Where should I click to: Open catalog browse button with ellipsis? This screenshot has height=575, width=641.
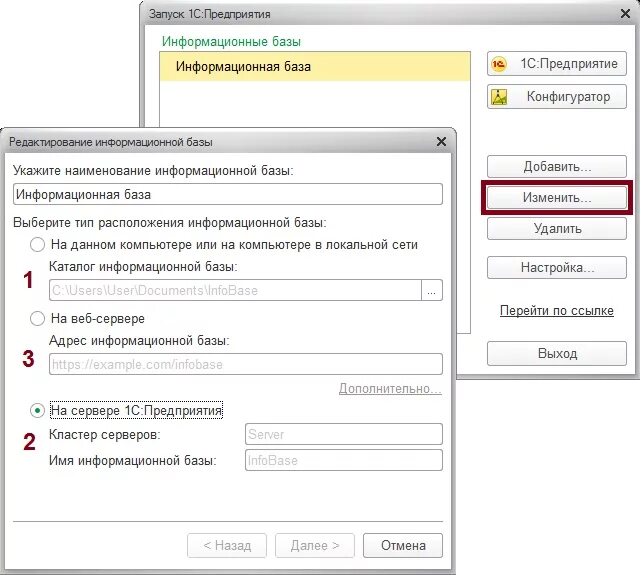tap(432, 291)
